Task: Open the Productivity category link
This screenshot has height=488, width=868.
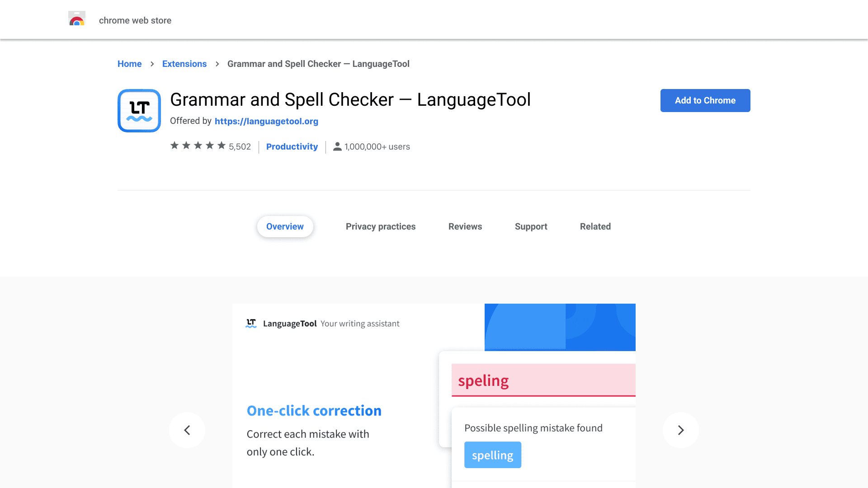Action: click(x=292, y=146)
